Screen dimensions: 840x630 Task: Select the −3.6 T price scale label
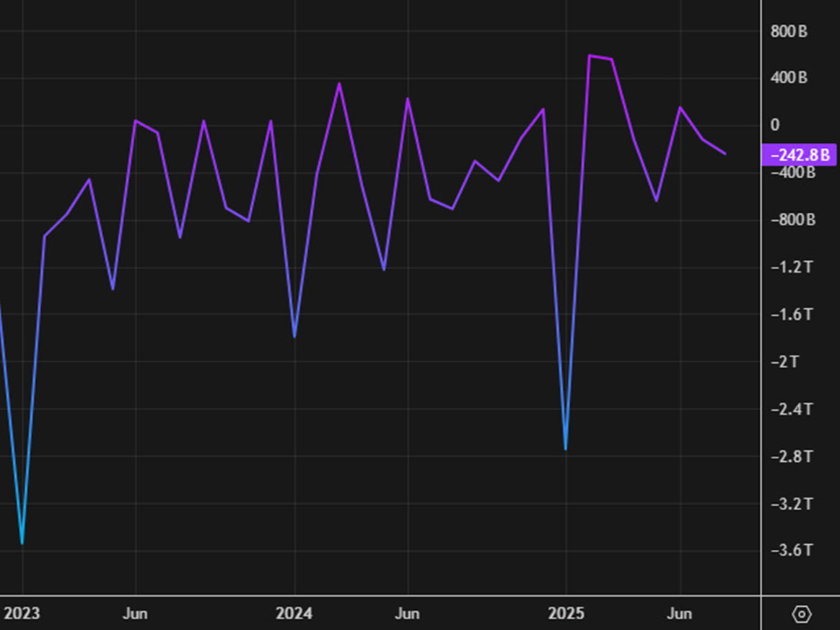[x=792, y=551]
